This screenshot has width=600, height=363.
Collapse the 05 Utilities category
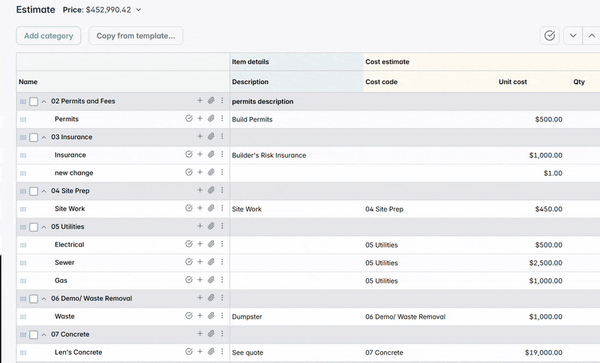44,227
